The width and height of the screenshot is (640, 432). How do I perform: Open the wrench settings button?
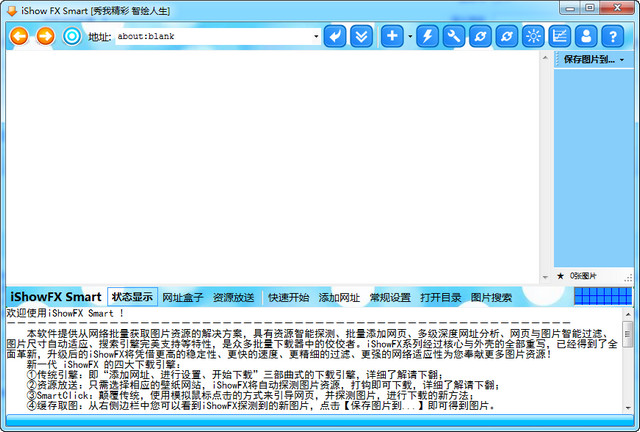pyautogui.click(x=454, y=36)
